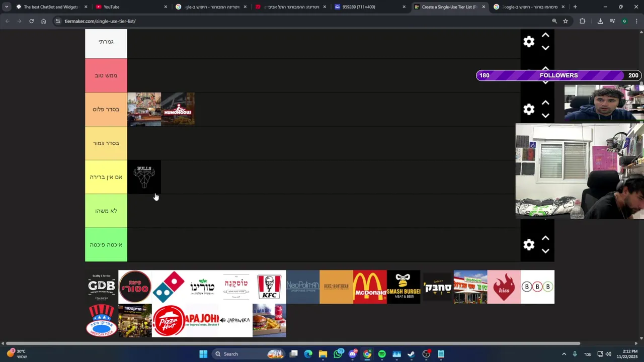The image size is (644, 362).
Task: Select the burger and cola photo image
Action: 269,320
